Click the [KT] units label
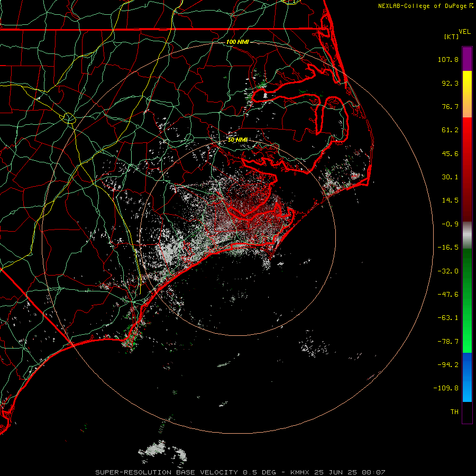Image resolution: width=476 pixels, height=476 pixels. pyautogui.click(x=452, y=36)
